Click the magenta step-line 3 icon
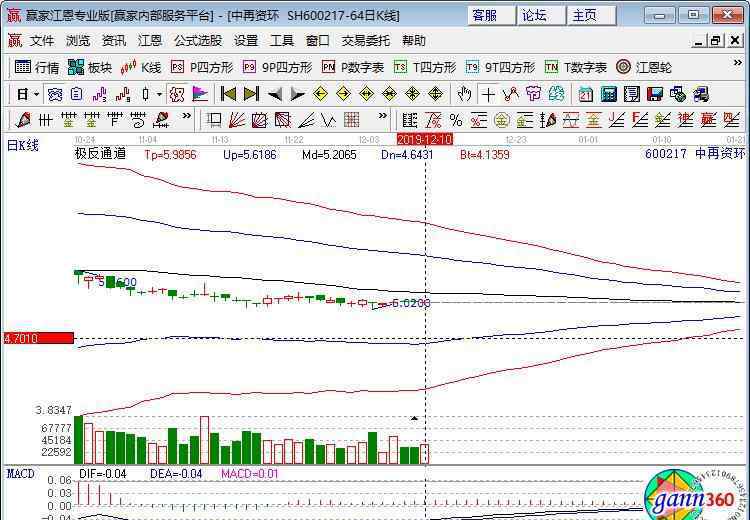Image resolution: width=750 pixels, height=520 pixels. click(99, 94)
